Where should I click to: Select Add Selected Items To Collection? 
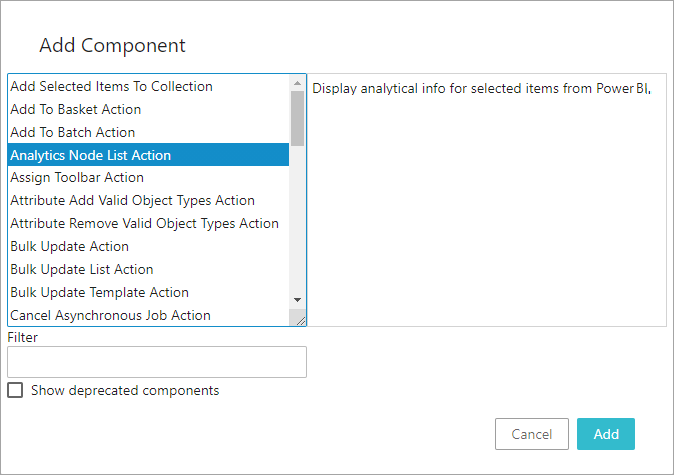point(111,87)
